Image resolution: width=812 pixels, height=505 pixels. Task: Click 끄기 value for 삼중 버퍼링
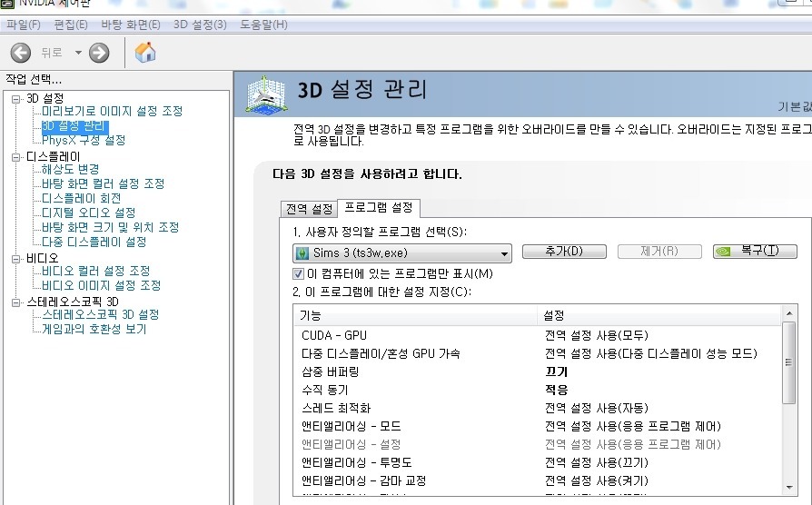tap(557, 371)
